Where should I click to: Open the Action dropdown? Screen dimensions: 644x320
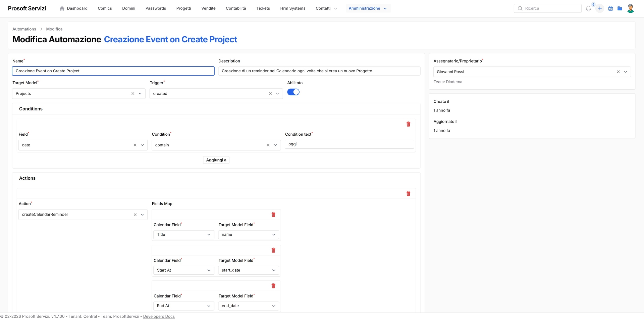(142, 215)
